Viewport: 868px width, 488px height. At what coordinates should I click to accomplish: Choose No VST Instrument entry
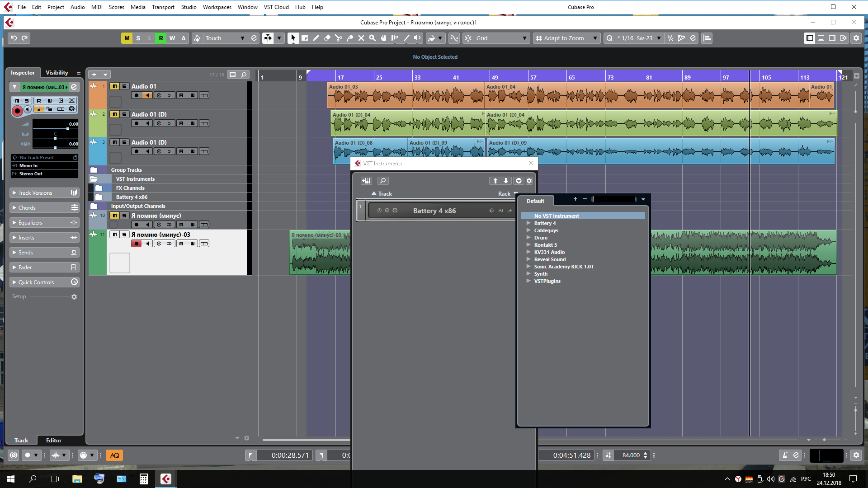click(x=556, y=216)
